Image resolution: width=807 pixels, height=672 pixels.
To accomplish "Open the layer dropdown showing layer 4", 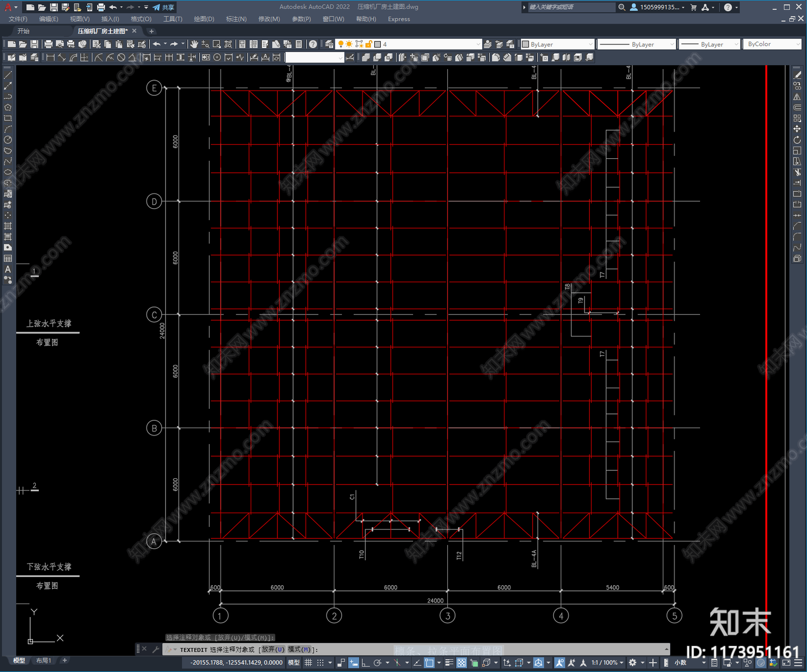I will (x=409, y=44).
